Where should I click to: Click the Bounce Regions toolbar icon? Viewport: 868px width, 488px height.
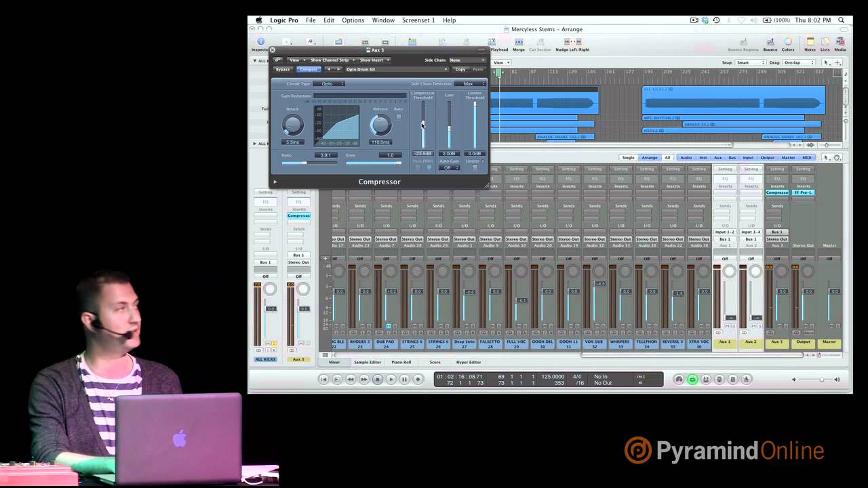(x=743, y=42)
